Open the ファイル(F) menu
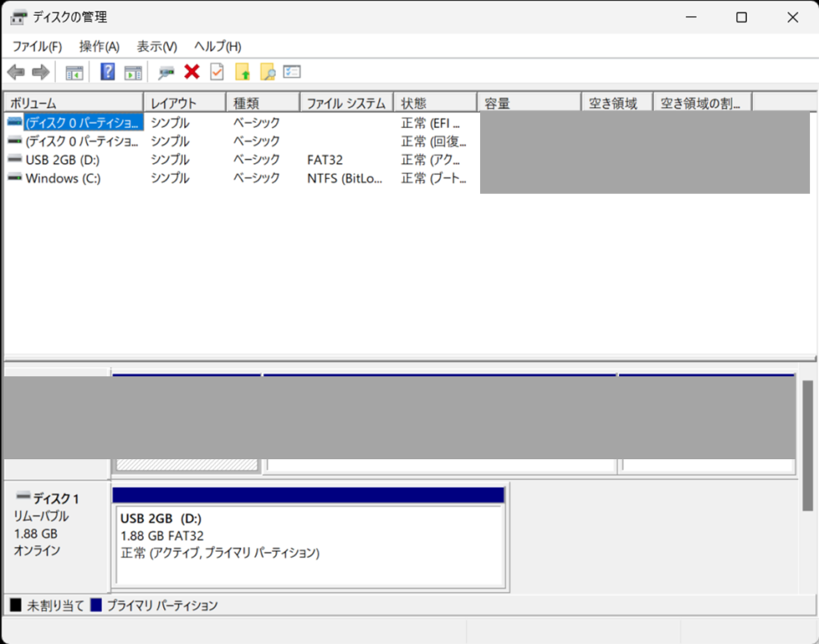Viewport: 819px width, 644px height. click(x=37, y=46)
